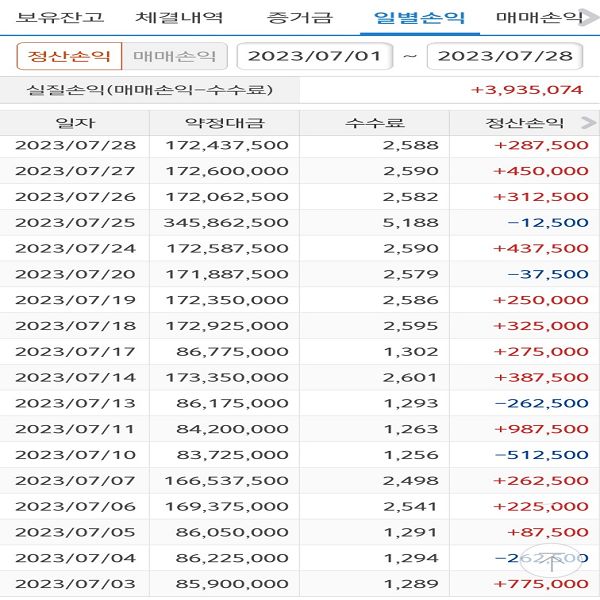The image size is (600, 600).
Task: Select the 정산손익 toggle option
Action: click(x=69, y=56)
